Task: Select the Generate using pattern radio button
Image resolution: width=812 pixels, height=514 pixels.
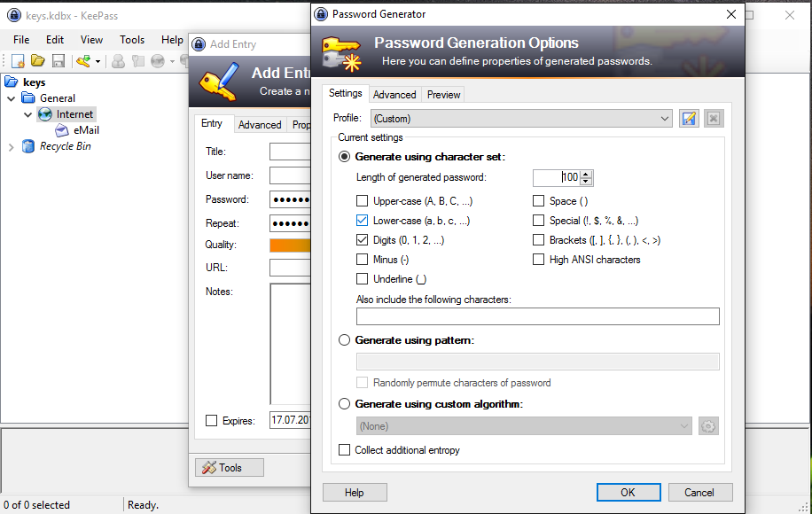Action: tap(345, 339)
